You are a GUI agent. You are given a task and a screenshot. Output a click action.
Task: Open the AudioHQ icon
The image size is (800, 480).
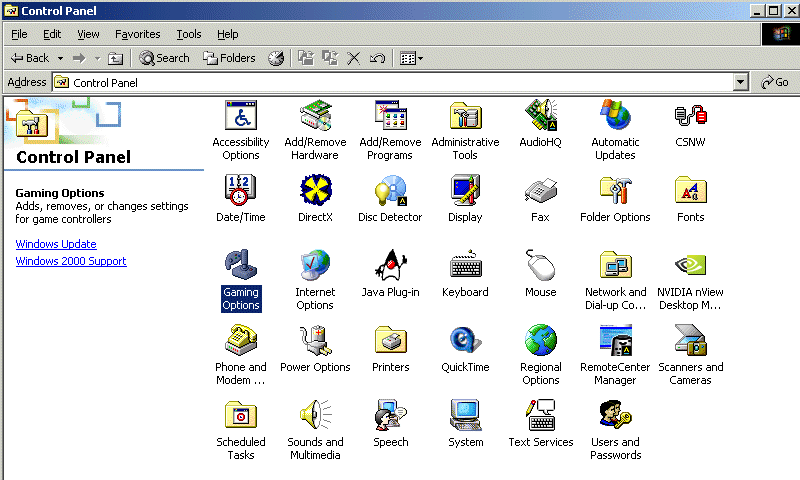tap(540, 118)
